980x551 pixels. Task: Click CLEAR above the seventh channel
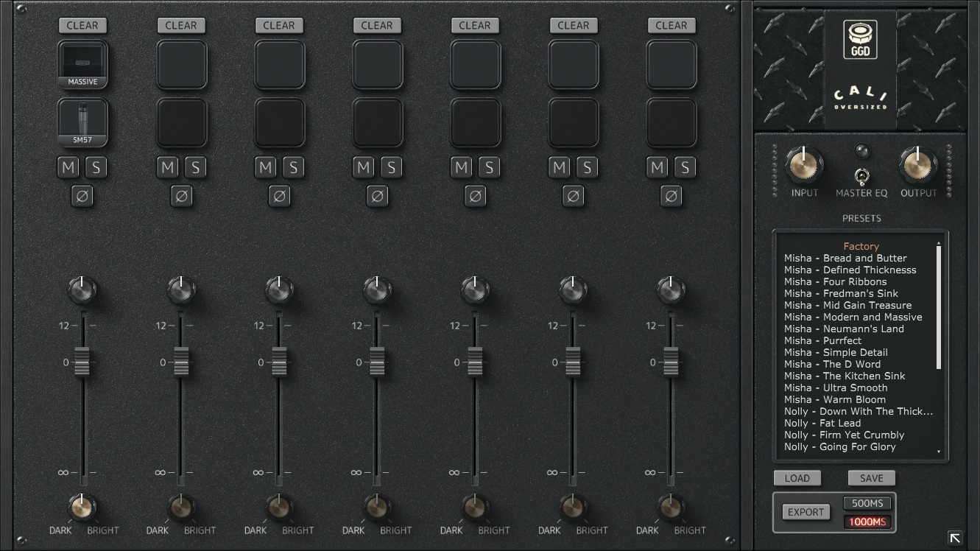pyautogui.click(x=671, y=25)
